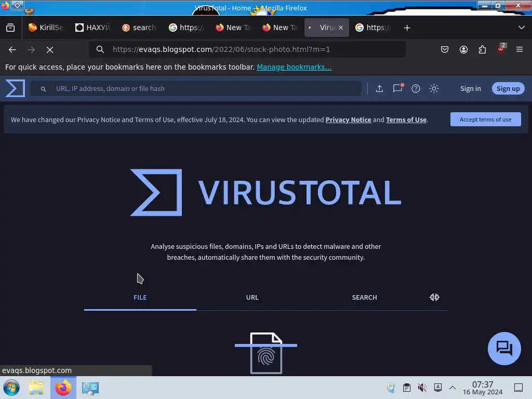The height and width of the screenshot is (399, 532).
Task: Click the uBlock extension icon with badge
Action: (x=501, y=49)
